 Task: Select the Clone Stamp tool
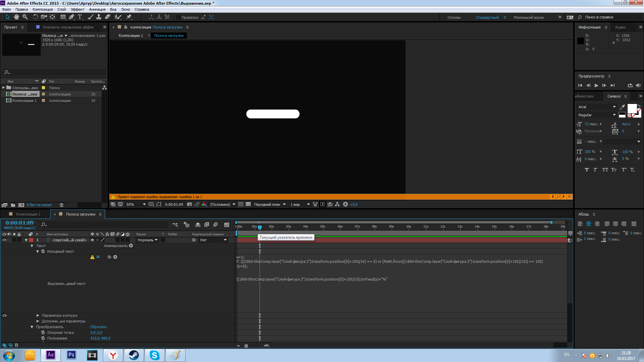point(99,17)
